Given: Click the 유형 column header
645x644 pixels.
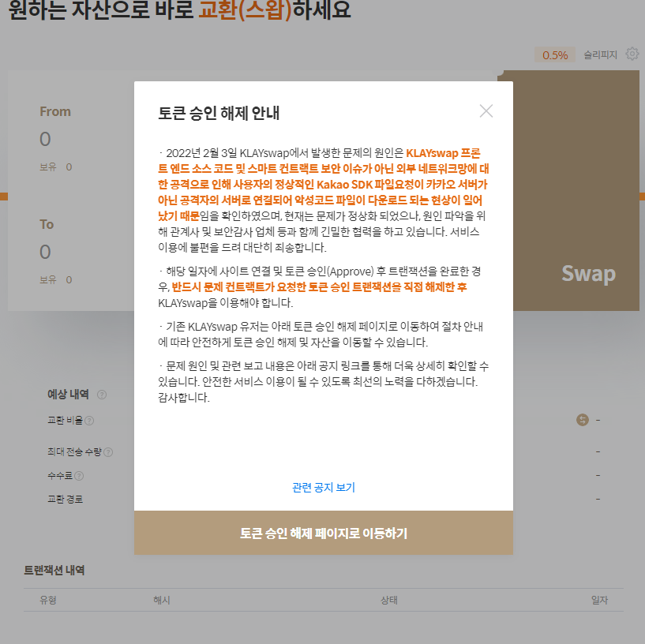Looking at the screenshot, I should click(x=48, y=600).
